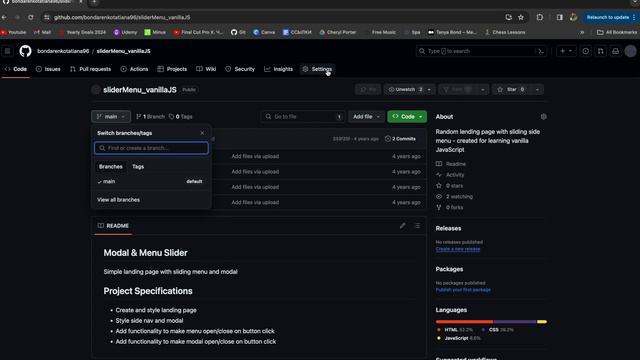Open the user avatar menu
Screen dimensions: 640x360
coord(630,51)
